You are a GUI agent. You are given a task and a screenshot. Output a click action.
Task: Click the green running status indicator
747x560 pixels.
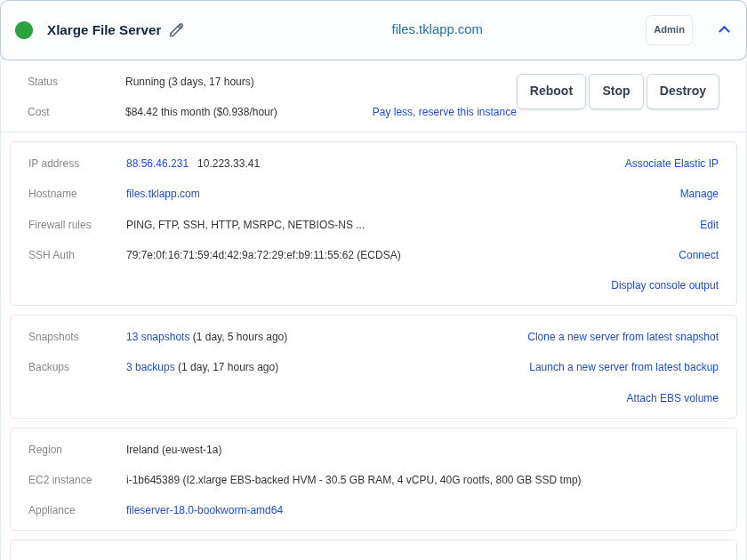coord(24,30)
